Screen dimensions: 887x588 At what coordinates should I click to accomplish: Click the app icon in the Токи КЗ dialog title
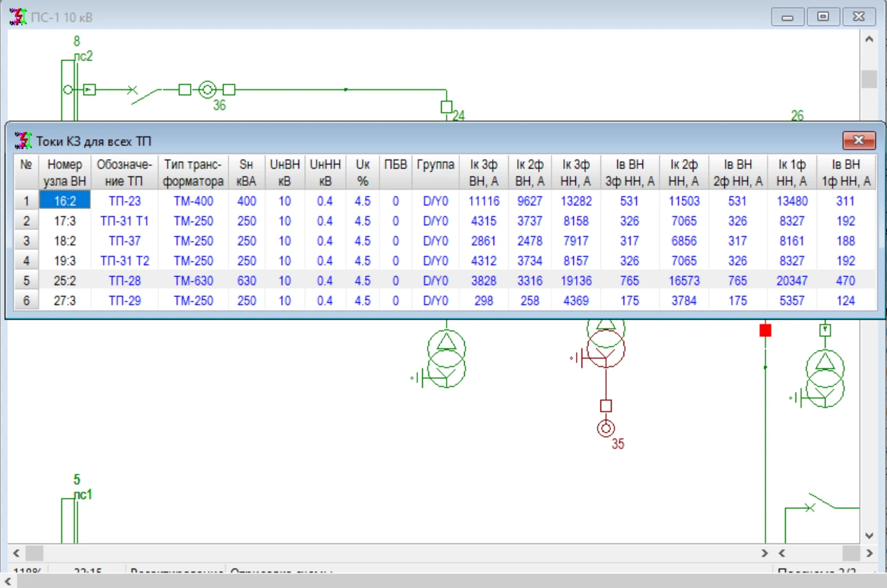[23, 141]
